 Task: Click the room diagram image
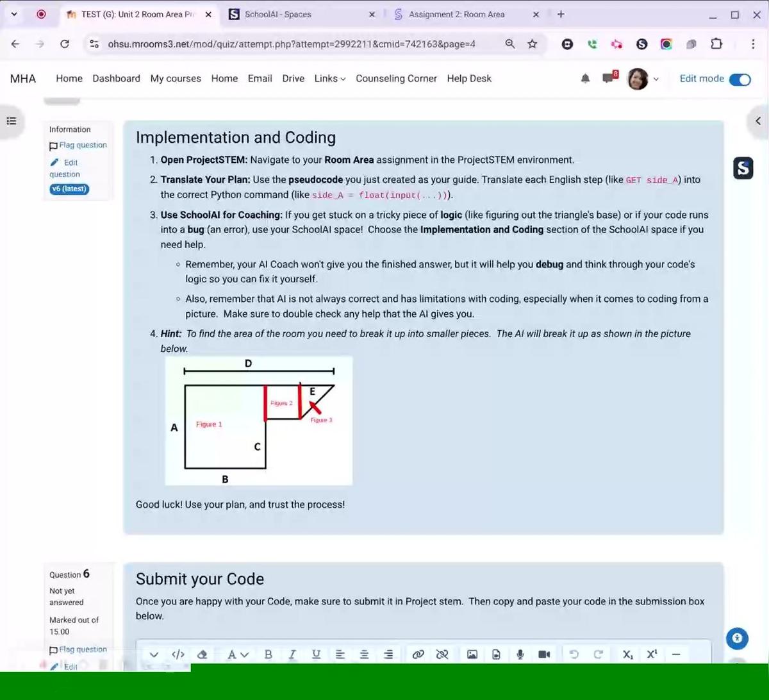click(x=258, y=421)
